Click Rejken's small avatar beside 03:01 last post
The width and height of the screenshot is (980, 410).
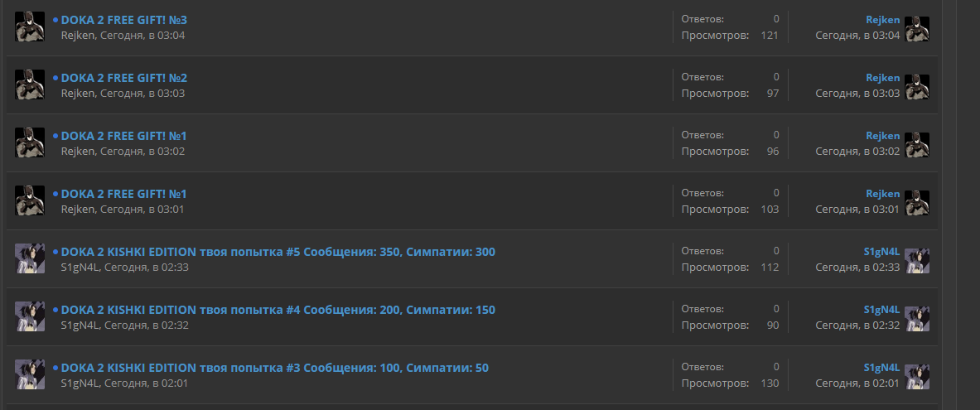[x=917, y=203]
